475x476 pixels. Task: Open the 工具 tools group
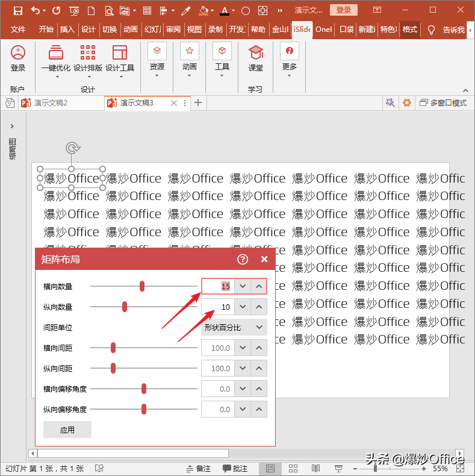point(222,60)
